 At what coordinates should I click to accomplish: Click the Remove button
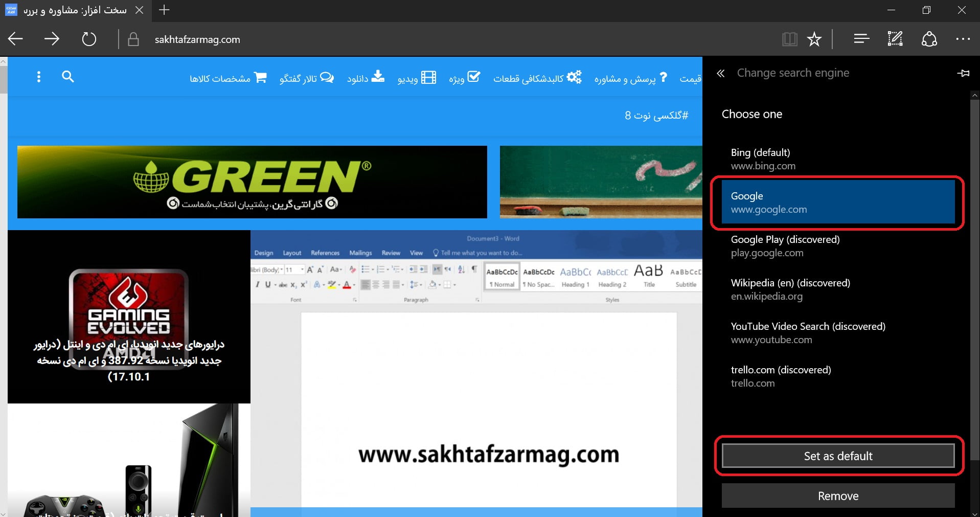tap(837, 496)
